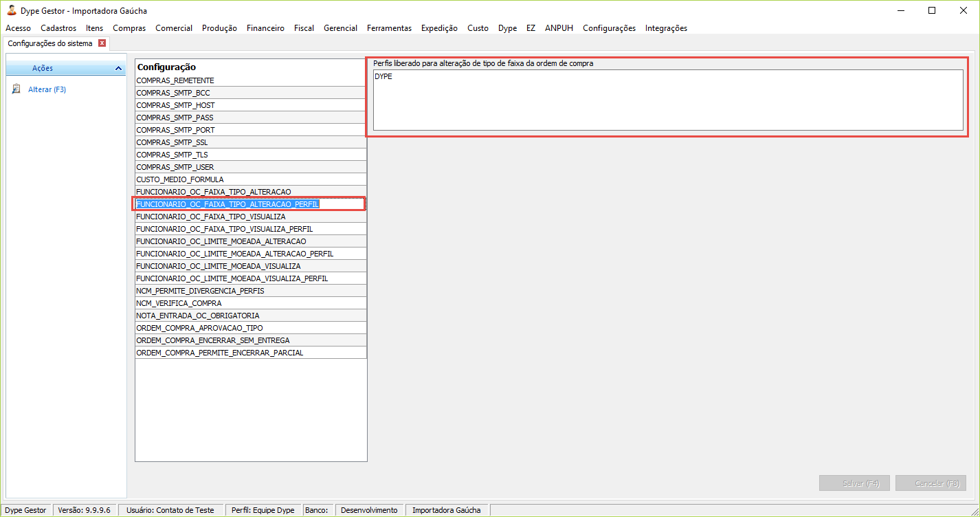Select FUNCIONARIO_OC_FAIXA_TIPO_VISUALIZA row
Screen dimensions: 980x517
click(250, 217)
